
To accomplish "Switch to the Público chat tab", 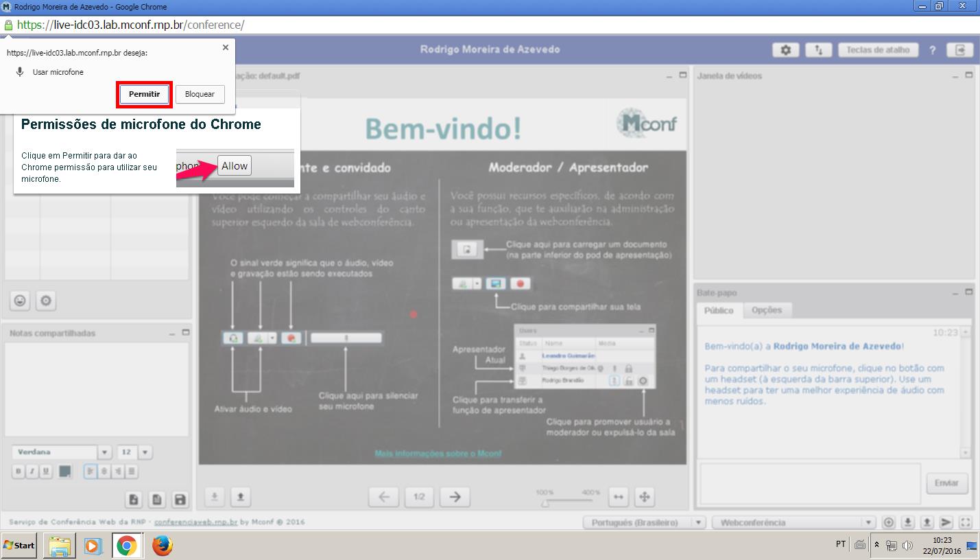I will click(x=719, y=310).
